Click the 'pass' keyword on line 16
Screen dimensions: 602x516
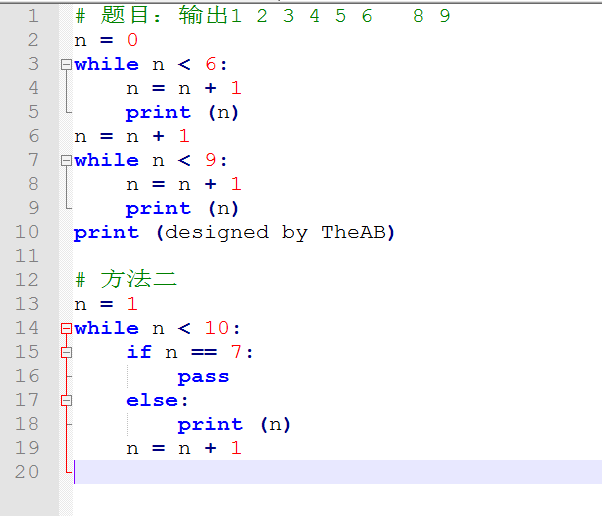coord(203,377)
